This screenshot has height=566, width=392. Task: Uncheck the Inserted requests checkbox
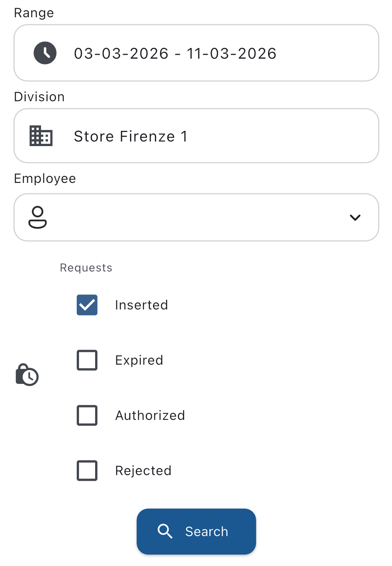[87, 305]
